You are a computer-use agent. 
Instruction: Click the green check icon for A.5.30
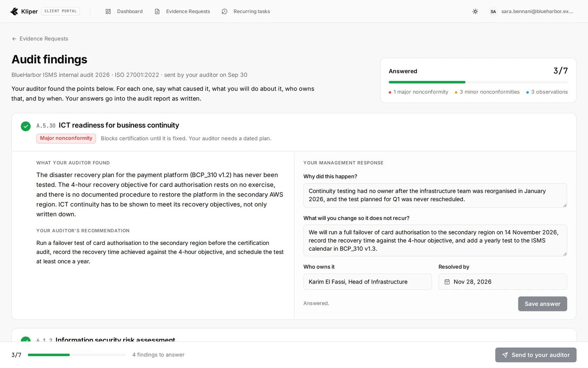pyautogui.click(x=26, y=126)
